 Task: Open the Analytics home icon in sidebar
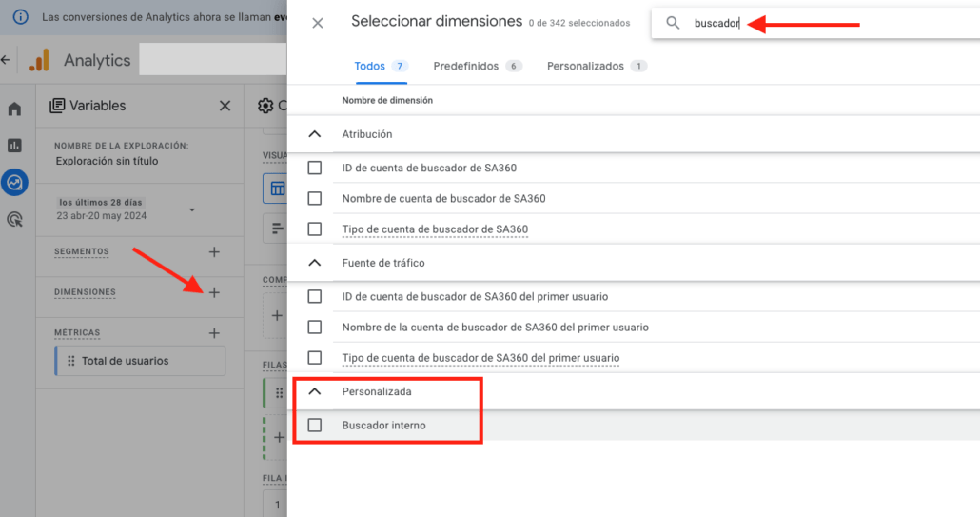[x=14, y=109]
